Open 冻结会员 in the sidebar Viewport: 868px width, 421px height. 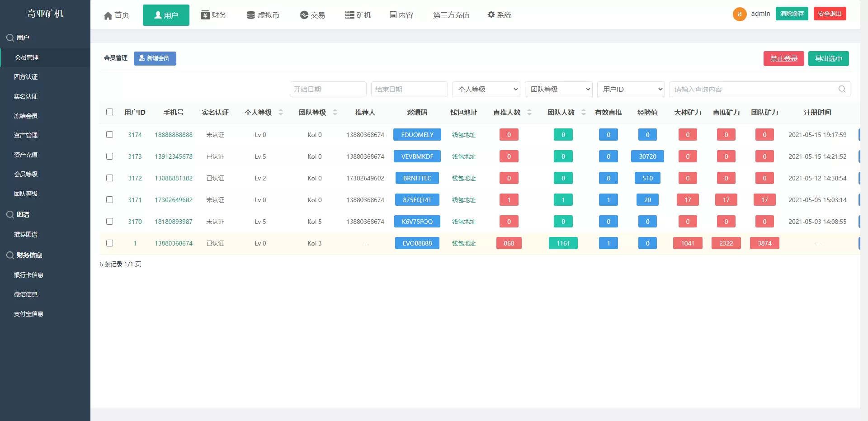pyautogui.click(x=26, y=116)
